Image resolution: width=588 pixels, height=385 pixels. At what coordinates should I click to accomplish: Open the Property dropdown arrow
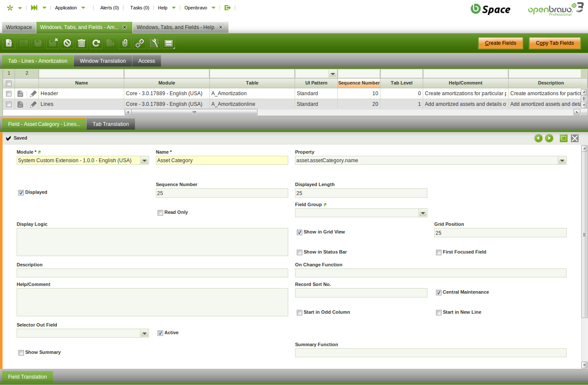click(562, 160)
